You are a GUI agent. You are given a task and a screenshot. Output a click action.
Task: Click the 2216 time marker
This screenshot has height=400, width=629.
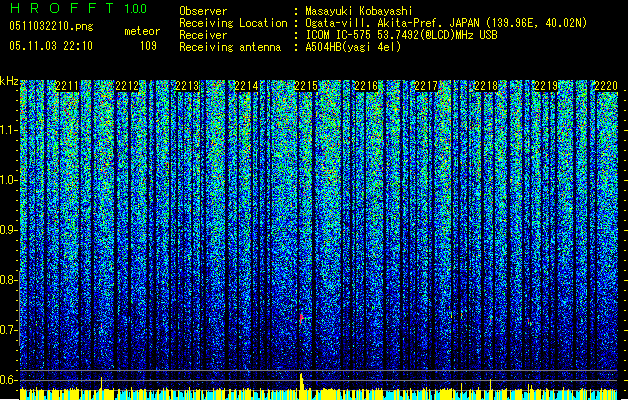coord(366,86)
